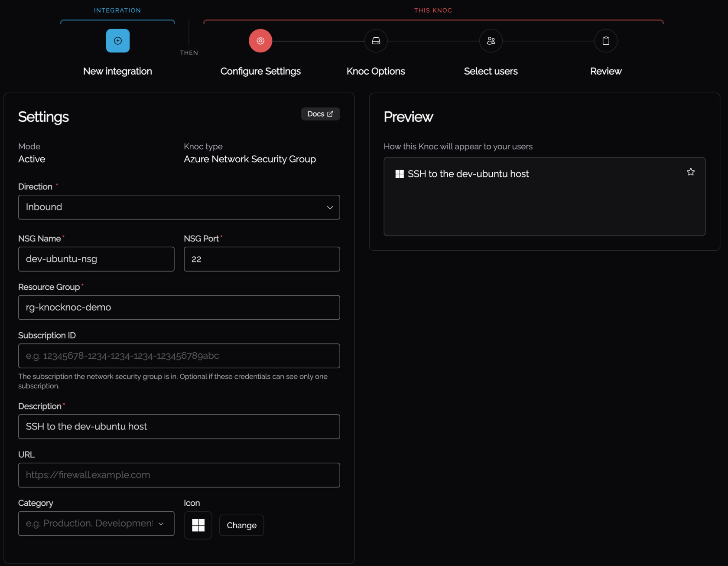Image resolution: width=728 pixels, height=566 pixels.
Task: Click the SSH to the dev-ubuntu host preview text
Action: tap(468, 174)
